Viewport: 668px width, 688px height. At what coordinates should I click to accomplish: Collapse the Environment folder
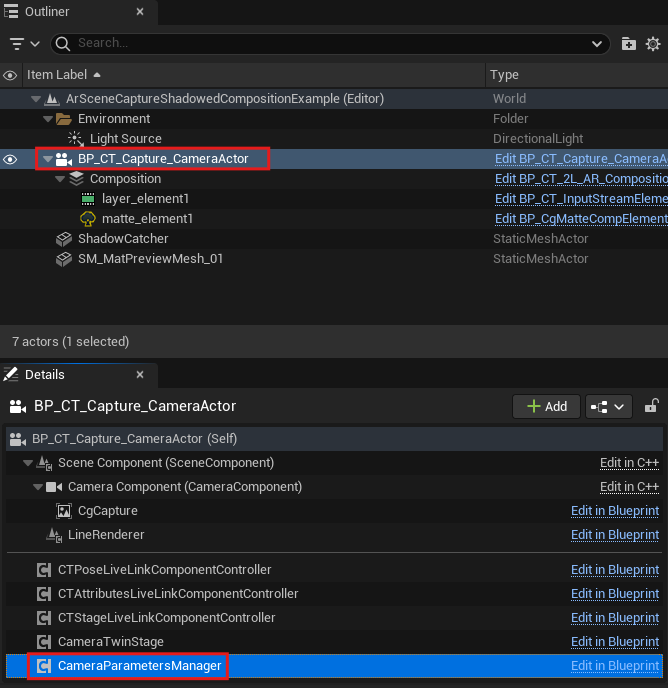coord(47,119)
